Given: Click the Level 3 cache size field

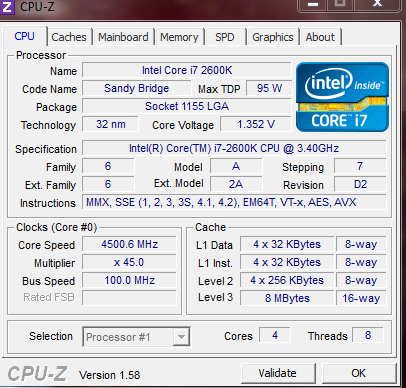Looking at the screenshot, I should (287, 298).
